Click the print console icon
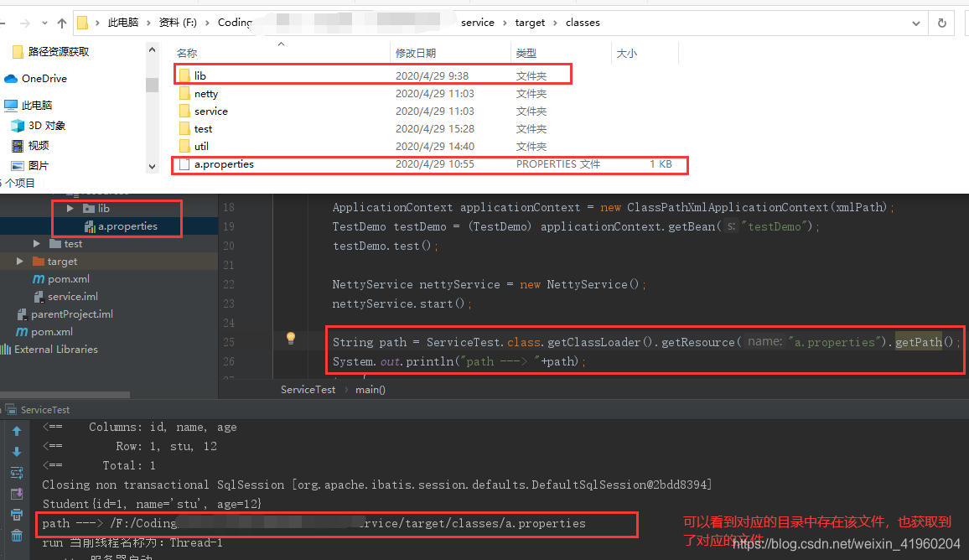This screenshot has width=969, height=560. click(17, 515)
